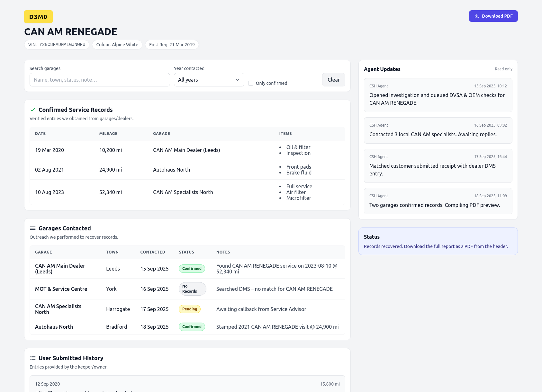This screenshot has height=392, width=542.
Task: Click the No Records badge for MOT & Service Centre
Action: tap(192, 289)
